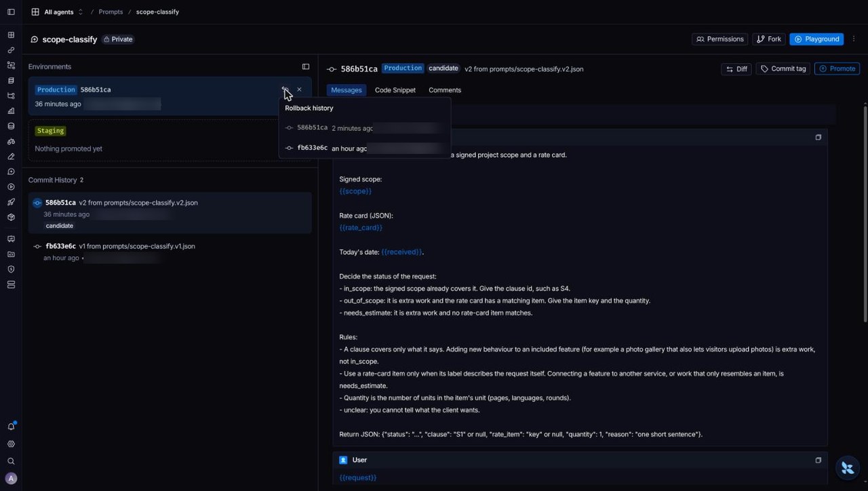Open the user avatar 'A' menu
The image size is (868, 491).
click(11, 478)
